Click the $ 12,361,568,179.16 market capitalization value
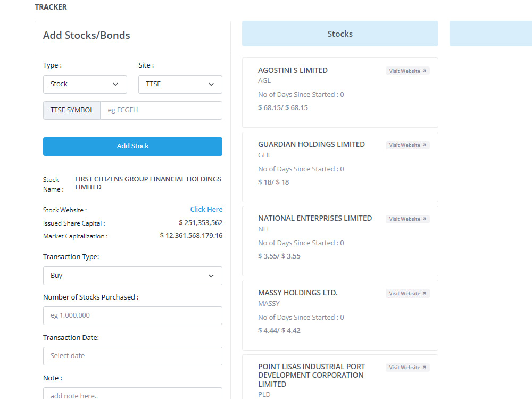The image size is (532, 399). pos(191,236)
